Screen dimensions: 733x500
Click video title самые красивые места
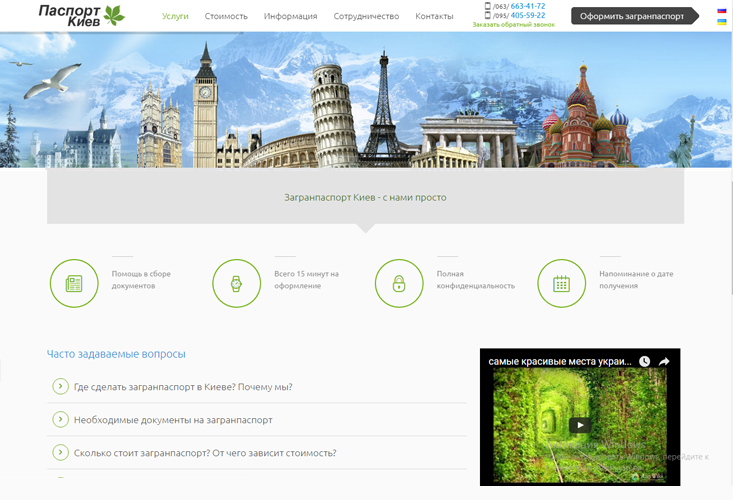coord(560,361)
